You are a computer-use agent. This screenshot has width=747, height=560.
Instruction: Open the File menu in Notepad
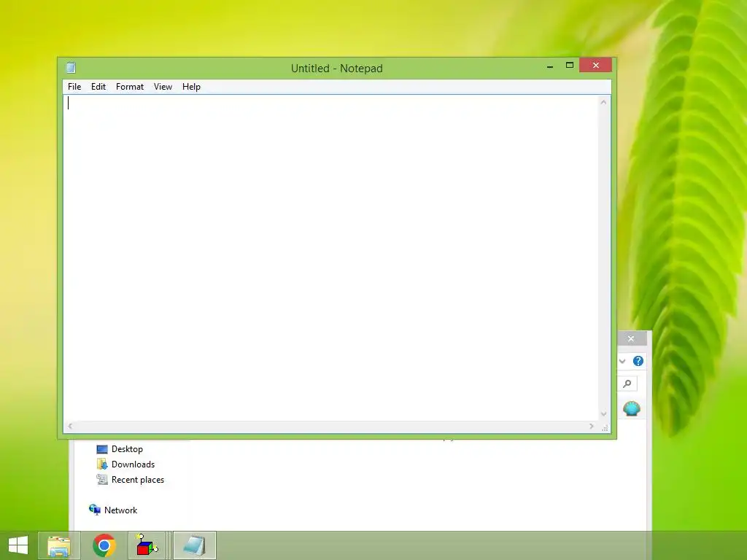pyautogui.click(x=74, y=87)
